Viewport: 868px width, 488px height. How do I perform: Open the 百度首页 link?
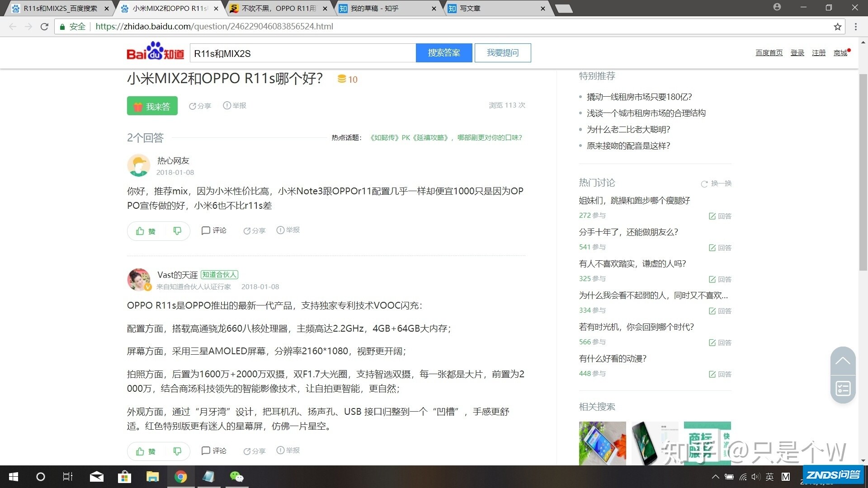(x=769, y=53)
